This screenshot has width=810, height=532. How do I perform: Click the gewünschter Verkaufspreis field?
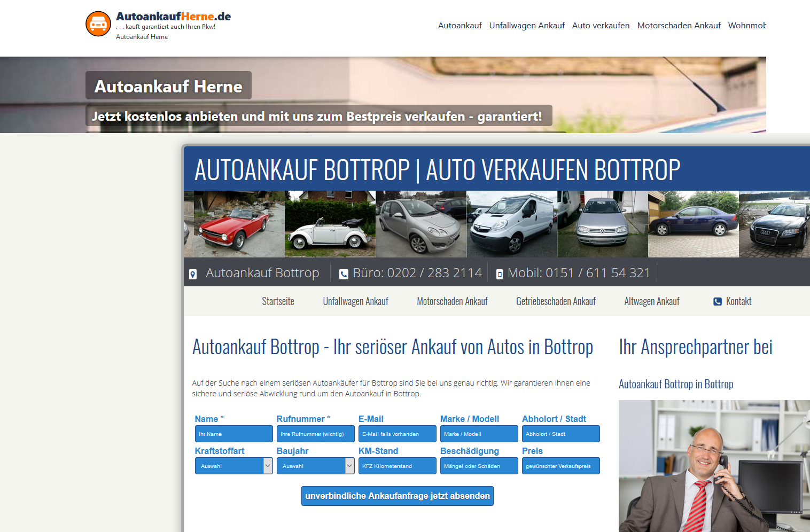tap(560, 466)
